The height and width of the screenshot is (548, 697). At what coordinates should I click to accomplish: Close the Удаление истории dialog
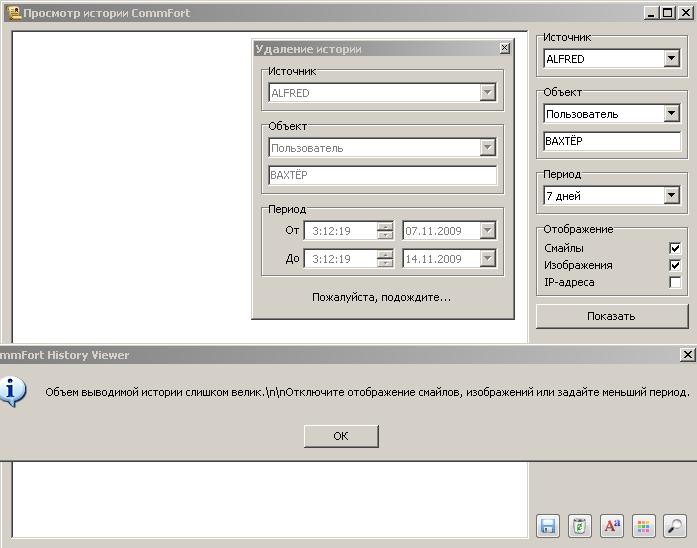click(x=505, y=48)
